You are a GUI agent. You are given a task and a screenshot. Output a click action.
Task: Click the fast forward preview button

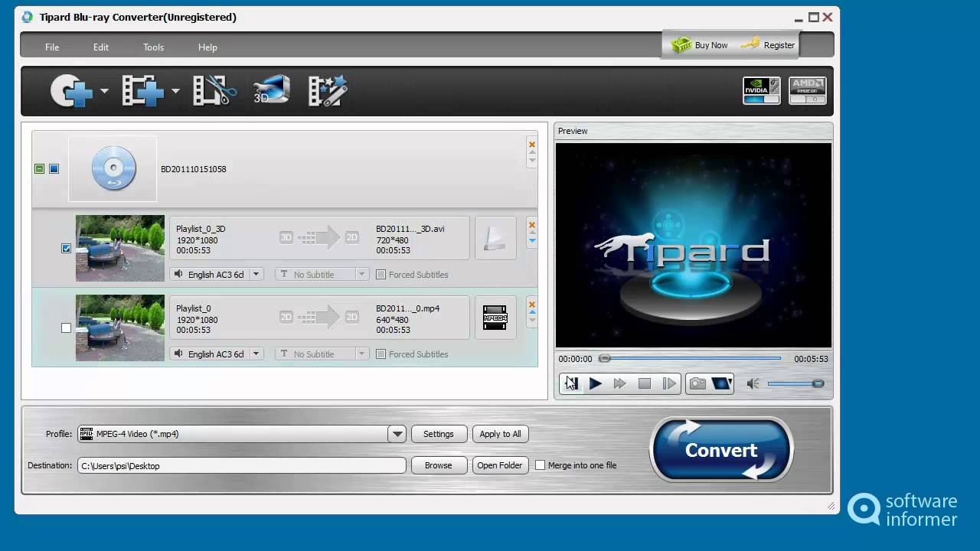click(x=620, y=383)
